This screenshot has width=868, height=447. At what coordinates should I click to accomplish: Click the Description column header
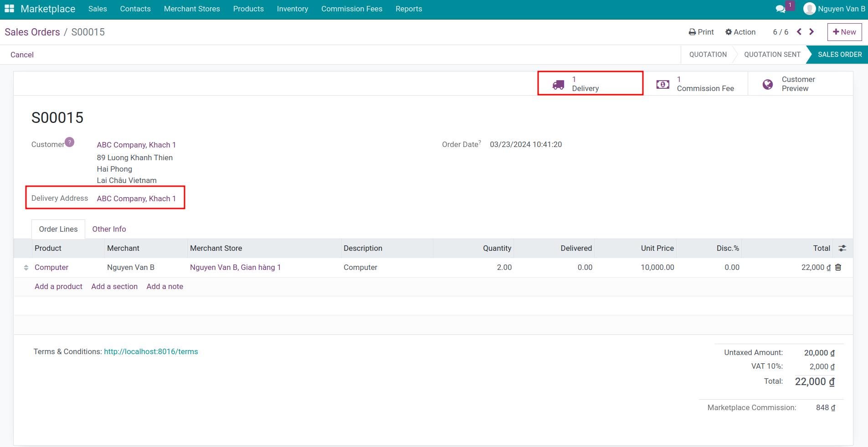tap(387, 248)
